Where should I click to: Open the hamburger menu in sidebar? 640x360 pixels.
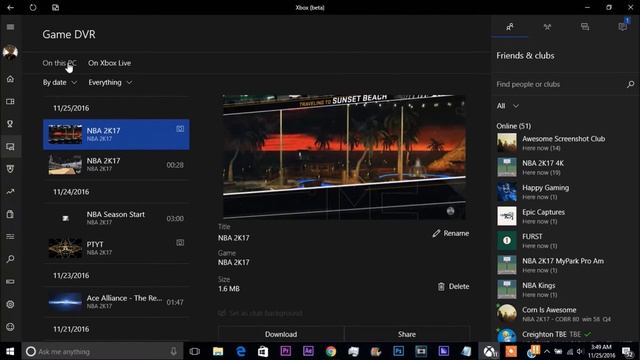click(x=10, y=27)
